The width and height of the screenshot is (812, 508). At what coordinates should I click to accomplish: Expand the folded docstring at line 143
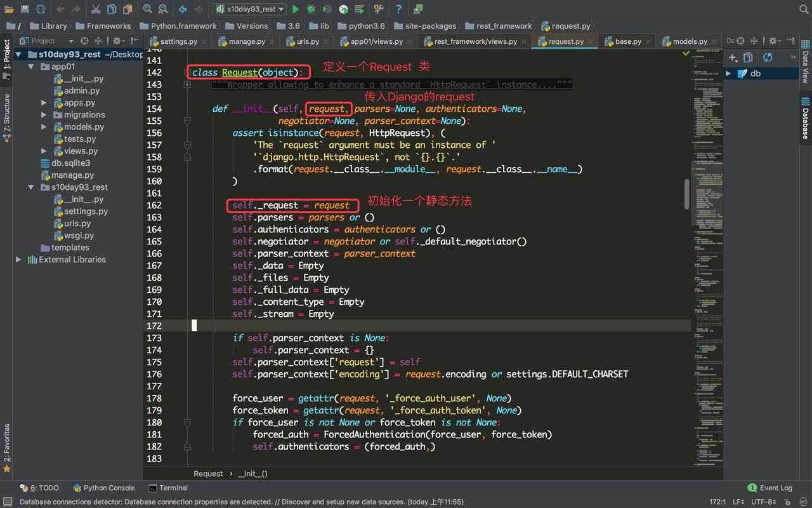[187, 85]
